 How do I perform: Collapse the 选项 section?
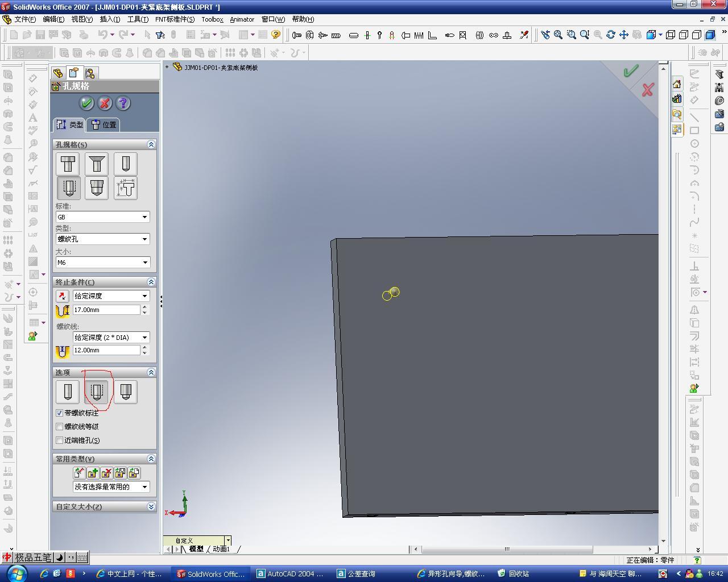coord(151,372)
